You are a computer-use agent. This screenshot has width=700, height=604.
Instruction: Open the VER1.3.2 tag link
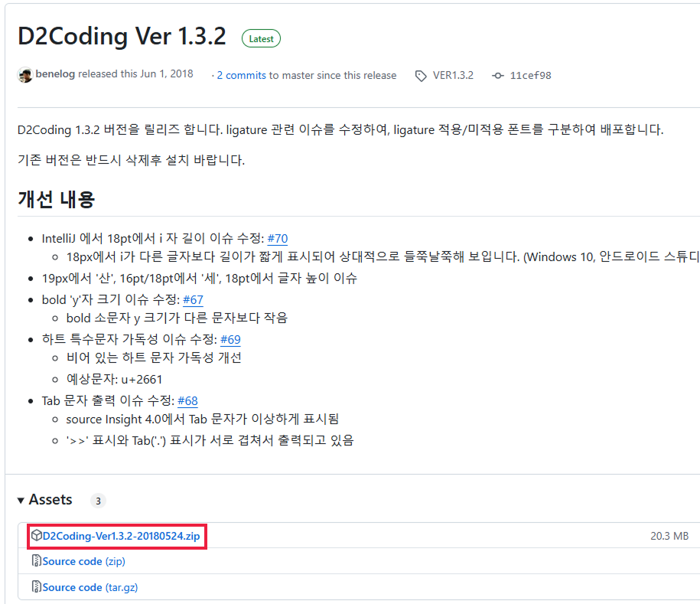[453, 75]
